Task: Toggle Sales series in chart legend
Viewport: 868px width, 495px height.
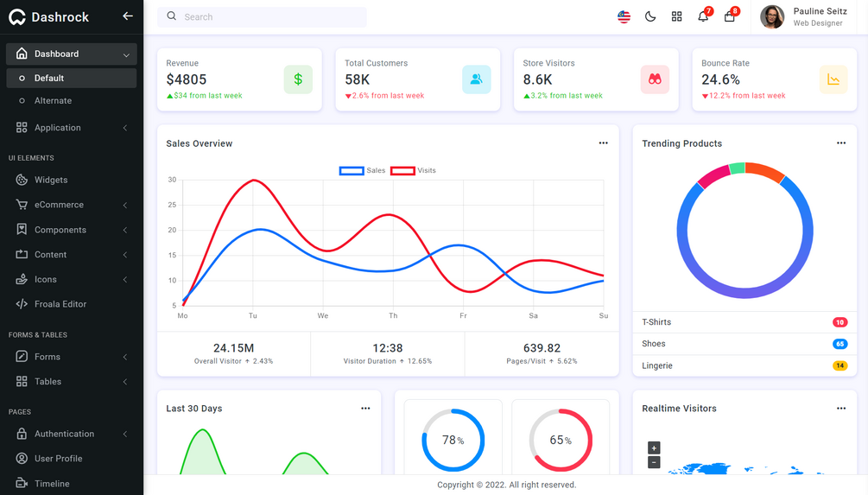Action: pos(362,170)
